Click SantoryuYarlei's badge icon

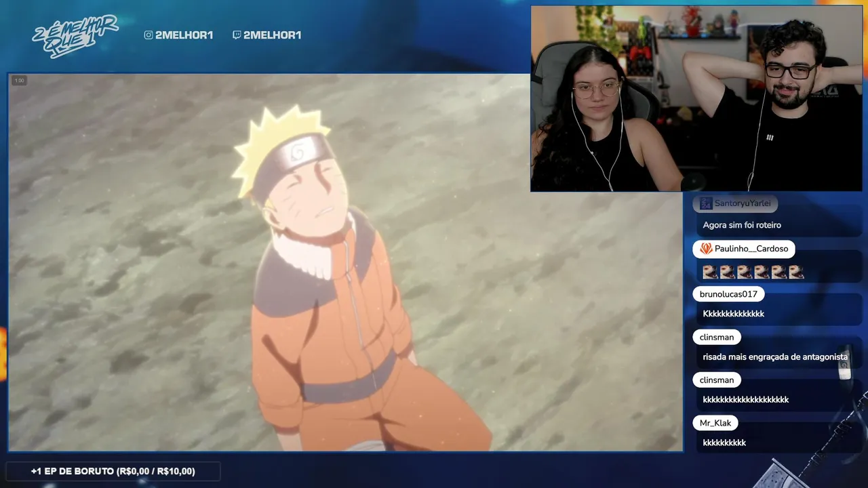[706, 203]
